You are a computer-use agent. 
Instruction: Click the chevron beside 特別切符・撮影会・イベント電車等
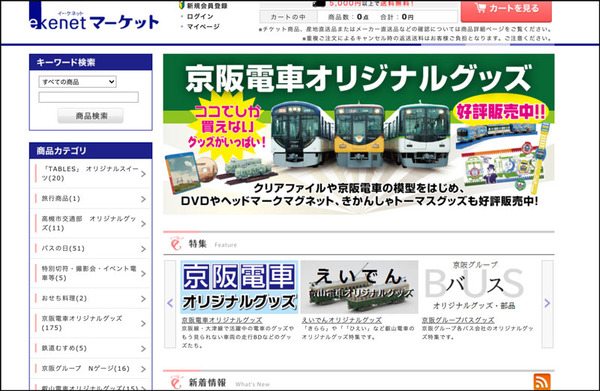[x=143, y=274]
